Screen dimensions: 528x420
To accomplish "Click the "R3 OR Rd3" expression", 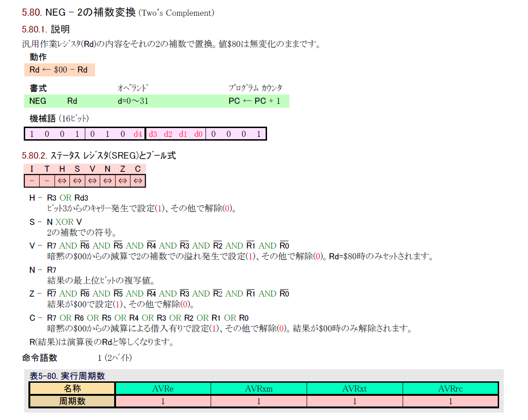I will pos(68,198).
